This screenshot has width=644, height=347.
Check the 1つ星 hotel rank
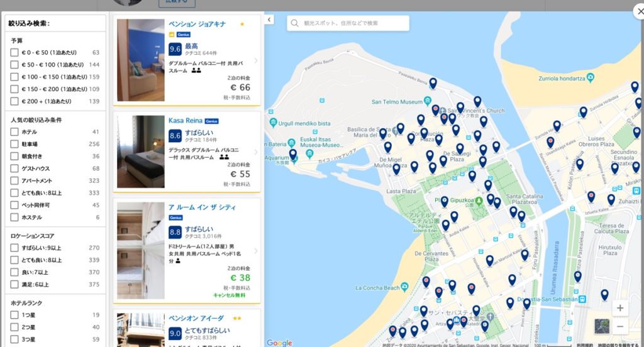14,315
